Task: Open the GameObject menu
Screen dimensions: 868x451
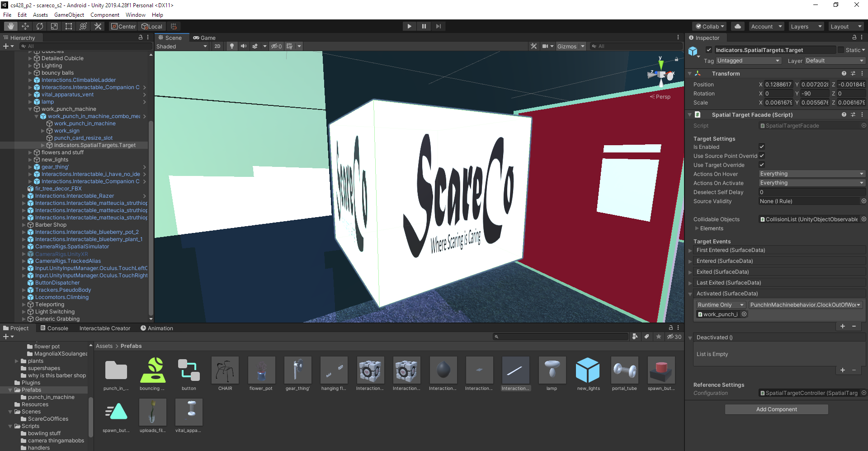Action: tap(69, 15)
